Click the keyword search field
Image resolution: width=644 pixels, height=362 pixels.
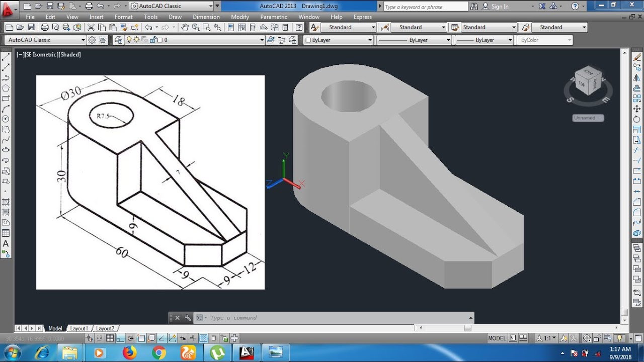click(426, 7)
